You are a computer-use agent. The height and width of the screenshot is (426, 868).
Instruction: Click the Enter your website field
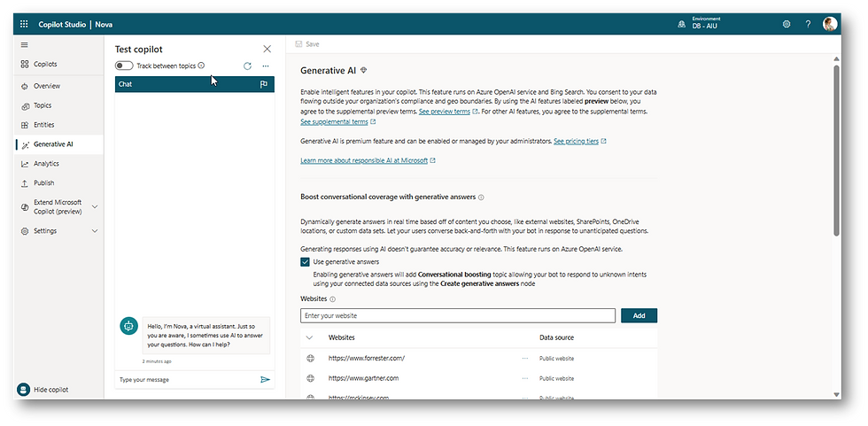click(x=458, y=316)
